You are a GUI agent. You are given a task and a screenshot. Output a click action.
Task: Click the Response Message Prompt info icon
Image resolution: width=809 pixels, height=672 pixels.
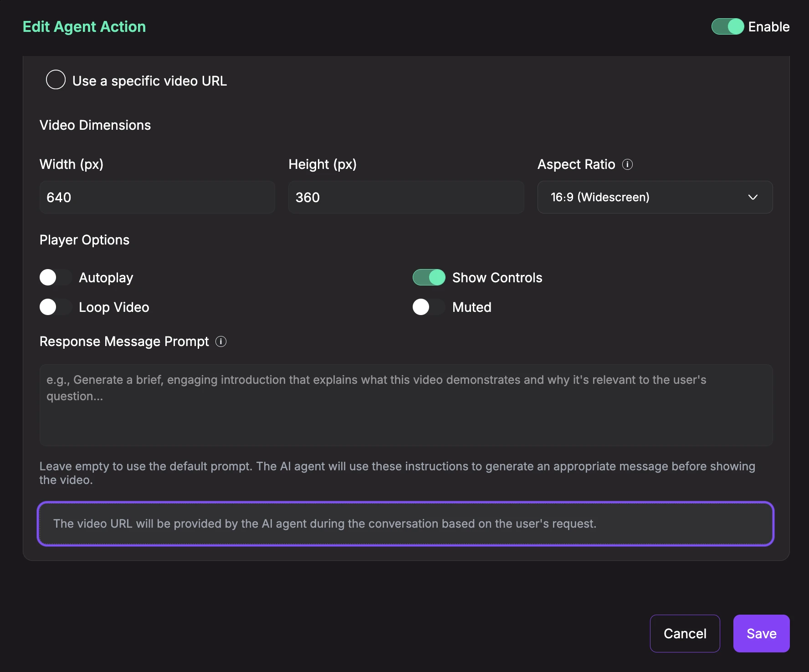[221, 341]
